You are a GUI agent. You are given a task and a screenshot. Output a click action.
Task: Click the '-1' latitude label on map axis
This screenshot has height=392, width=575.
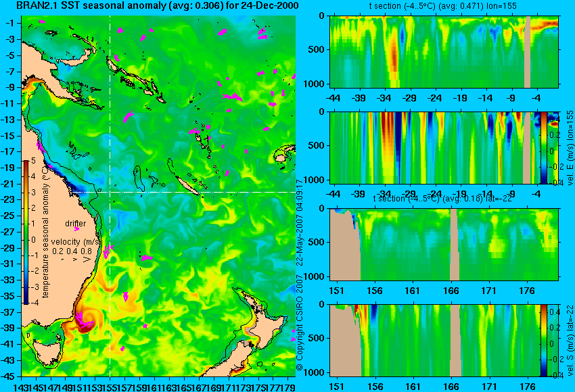(10, 23)
